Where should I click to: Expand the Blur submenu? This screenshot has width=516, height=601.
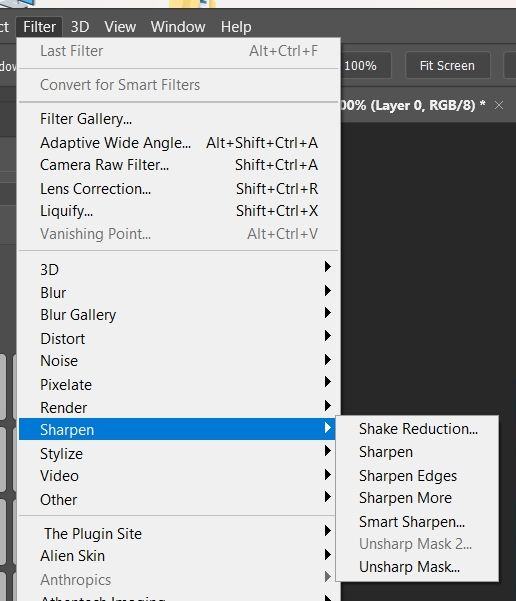[x=179, y=292]
